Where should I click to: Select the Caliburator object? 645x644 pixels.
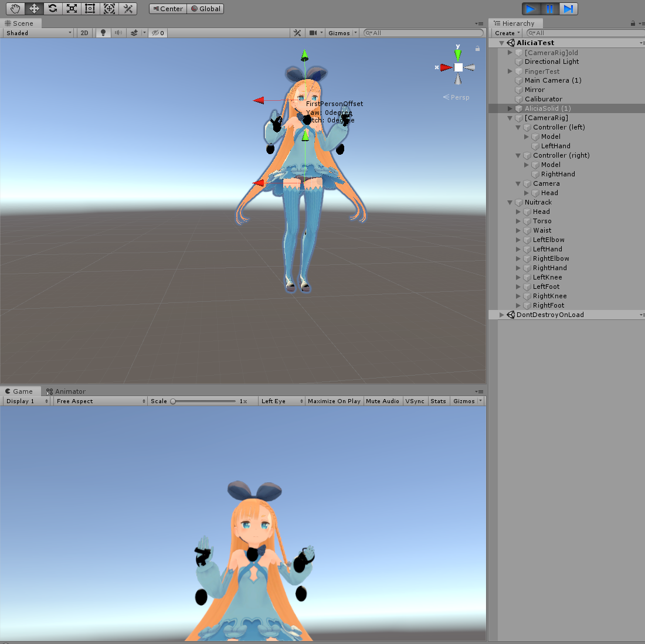pyautogui.click(x=544, y=99)
